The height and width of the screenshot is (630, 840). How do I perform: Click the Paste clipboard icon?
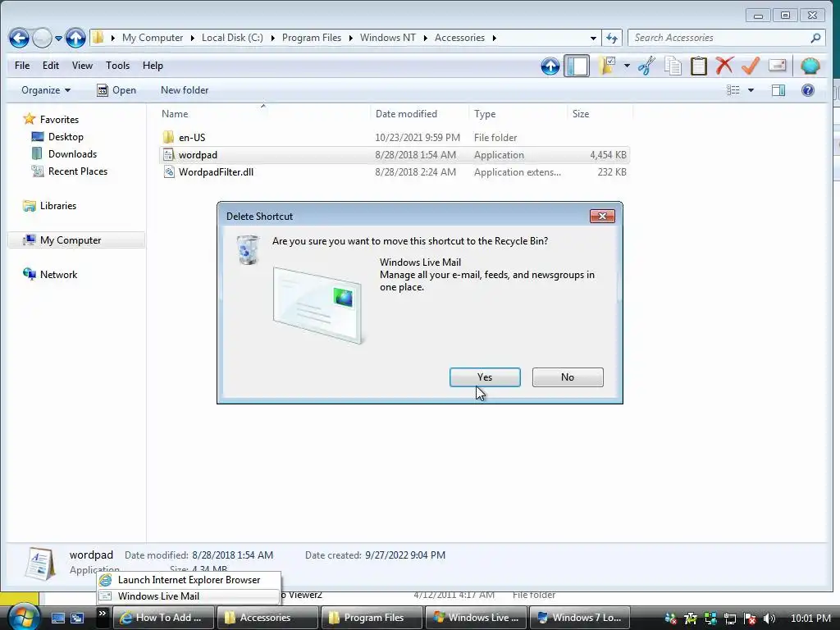[699, 66]
